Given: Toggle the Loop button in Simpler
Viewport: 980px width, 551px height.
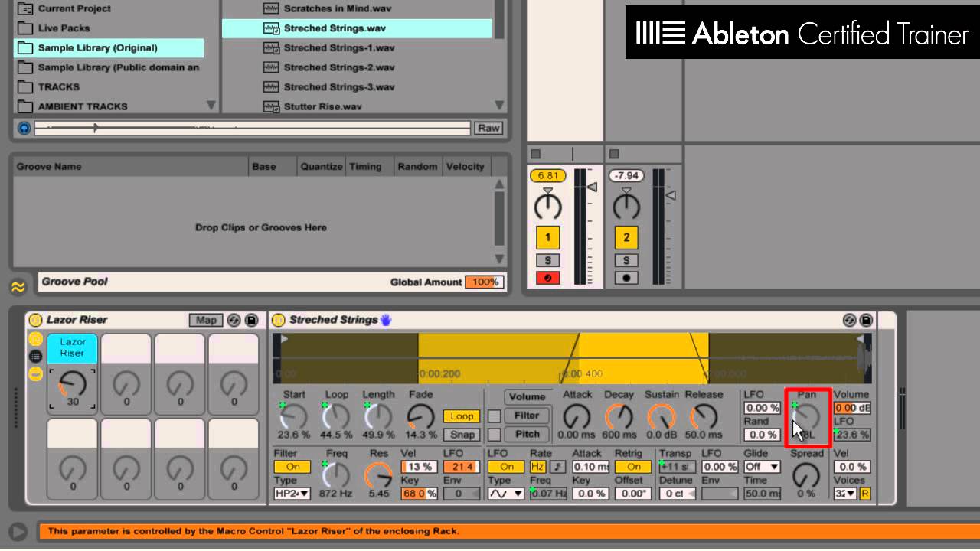Looking at the screenshot, I should [x=462, y=416].
